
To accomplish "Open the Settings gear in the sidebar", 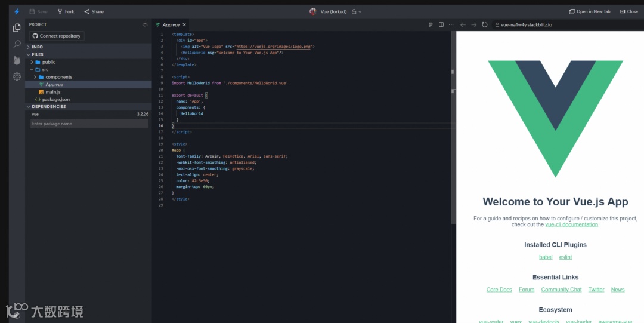I will (x=17, y=76).
